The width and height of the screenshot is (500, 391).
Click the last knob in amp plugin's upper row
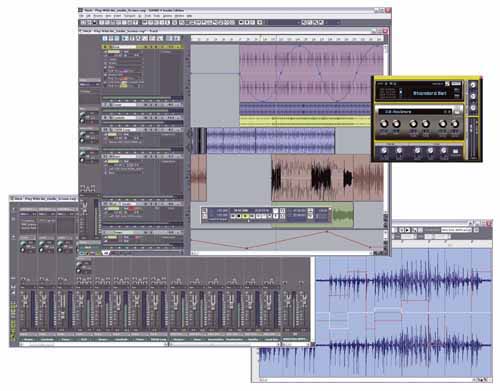(455, 124)
